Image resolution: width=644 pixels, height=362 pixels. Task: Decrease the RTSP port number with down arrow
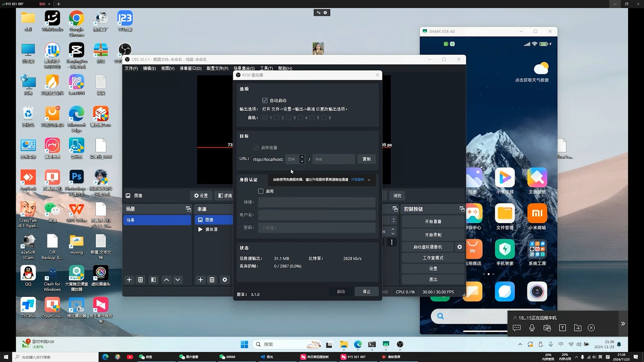302,162
